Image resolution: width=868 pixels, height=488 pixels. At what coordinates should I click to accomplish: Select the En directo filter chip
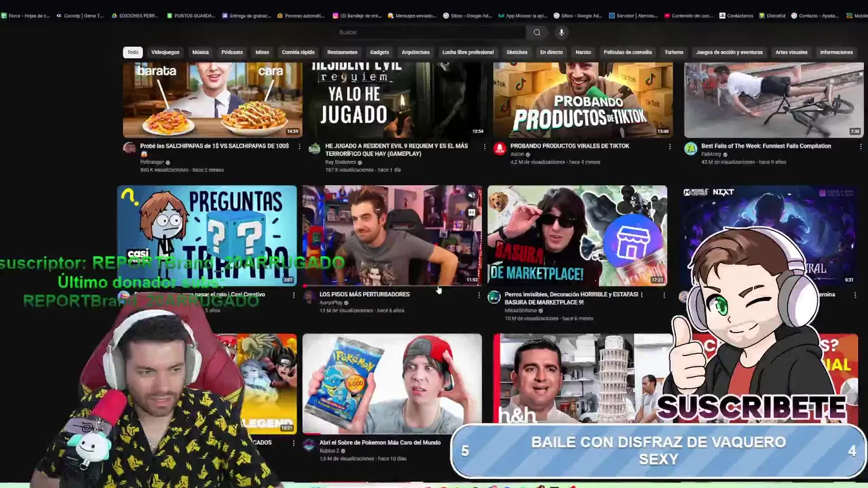pos(551,52)
